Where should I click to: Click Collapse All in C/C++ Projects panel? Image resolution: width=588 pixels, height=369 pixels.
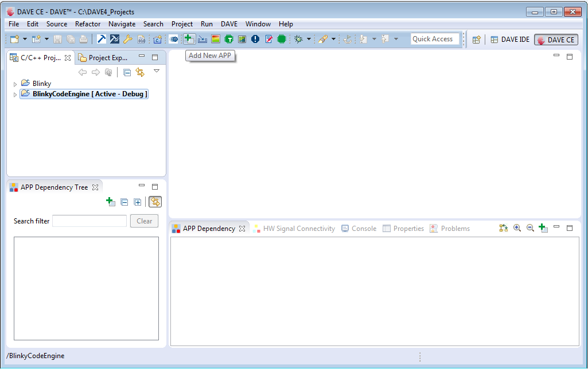pyautogui.click(x=127, y=72)
